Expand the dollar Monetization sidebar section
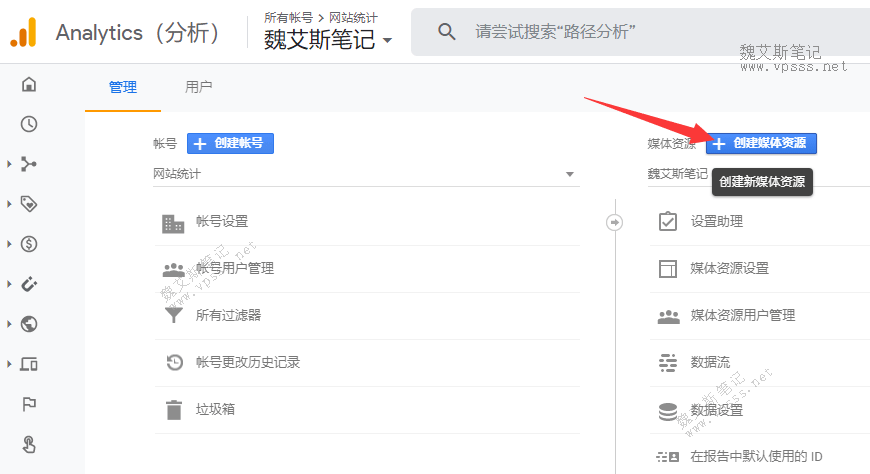Image resolution: width=870 pixels, height=474 pixels. [9, 244]
